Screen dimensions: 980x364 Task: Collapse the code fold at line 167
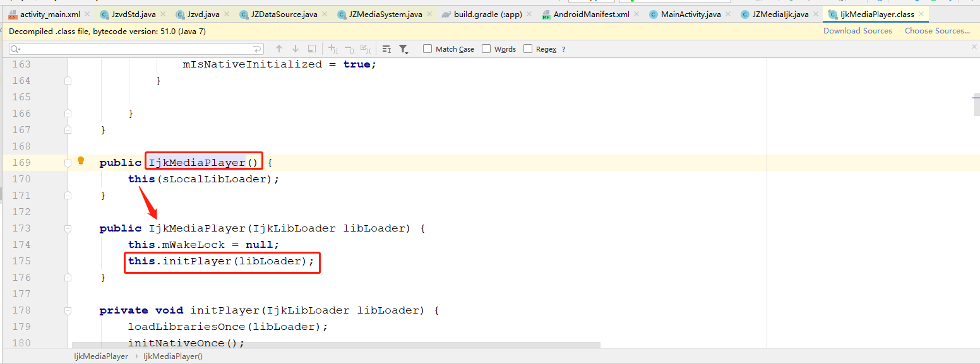click(68, 130)
